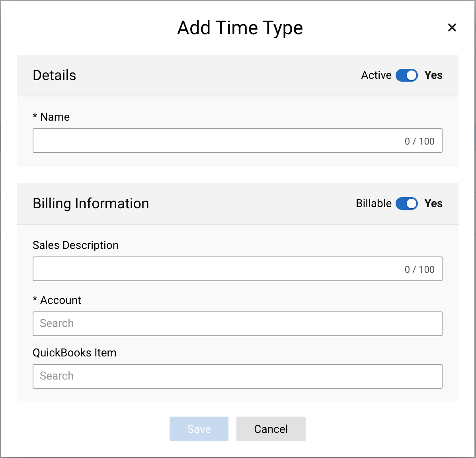The width and height of the screenshot is (476, 458).
Task: Open the Account search dropdown
Action: 237,324
